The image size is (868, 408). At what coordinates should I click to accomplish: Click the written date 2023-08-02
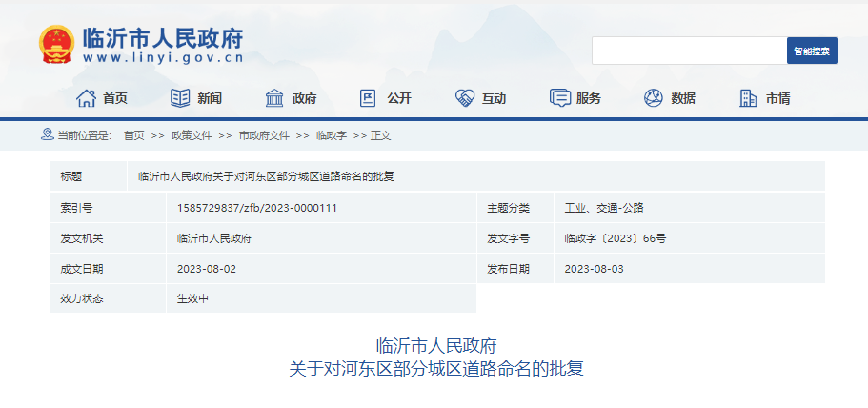click(x=207, y=269)
